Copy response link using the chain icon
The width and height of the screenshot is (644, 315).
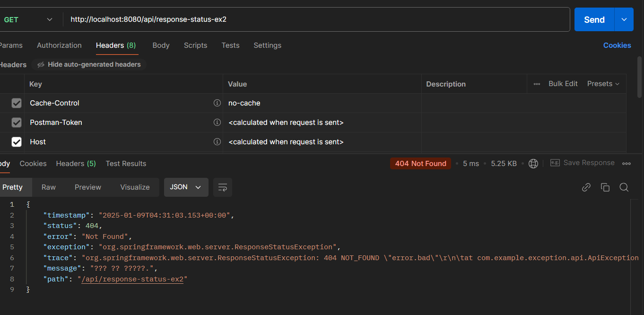(x=586, y=187)
